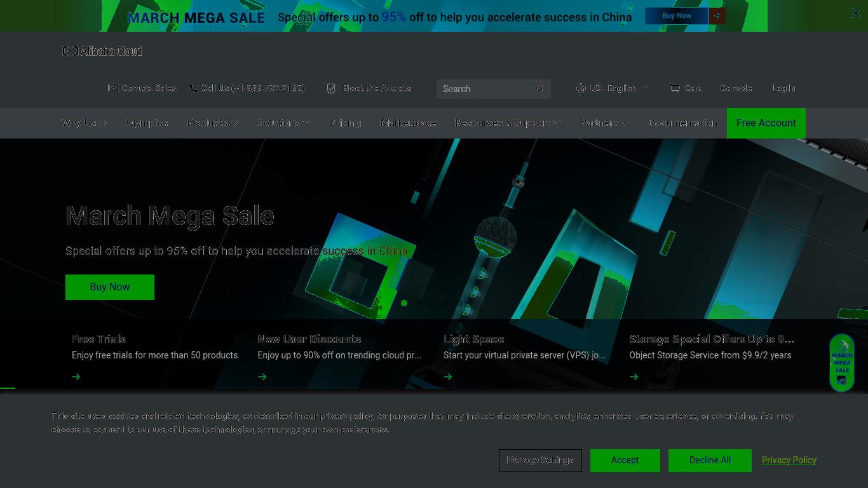Select the highlighted green carousel dot
Viewport: 868px width, 488px height.
pos(404,303)
